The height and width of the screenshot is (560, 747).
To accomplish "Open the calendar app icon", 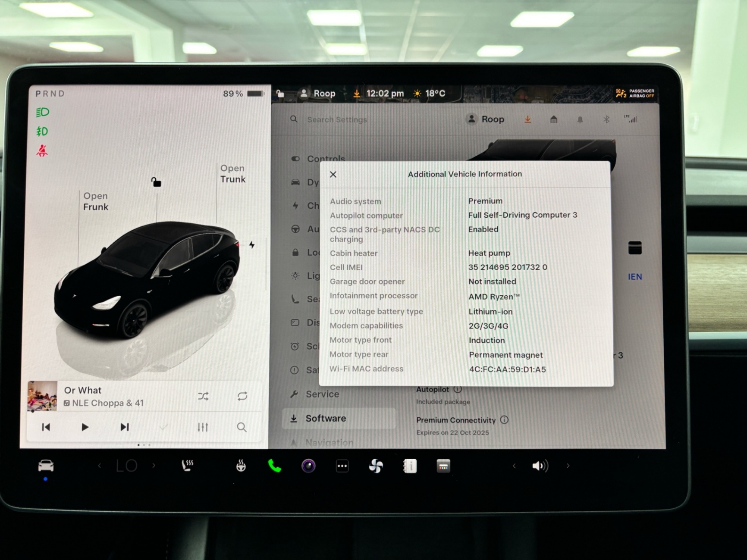I will (x=443, y=466).
